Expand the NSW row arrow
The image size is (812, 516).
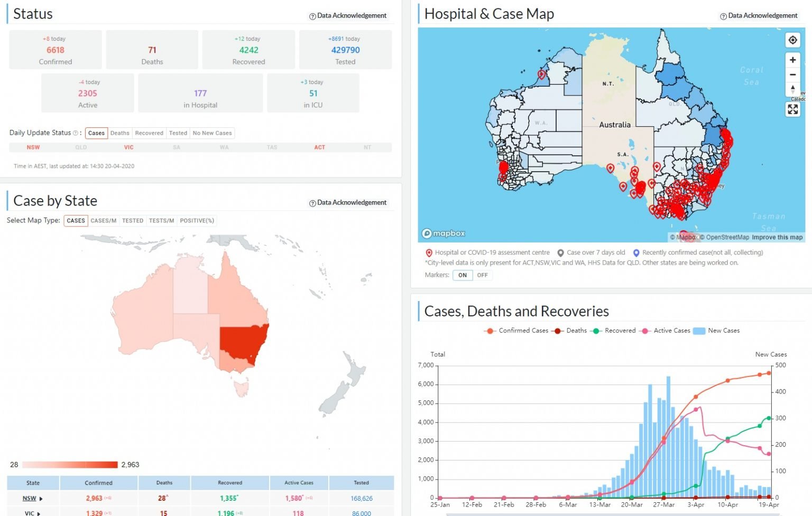pyautogui.click(x=41, y=499)
